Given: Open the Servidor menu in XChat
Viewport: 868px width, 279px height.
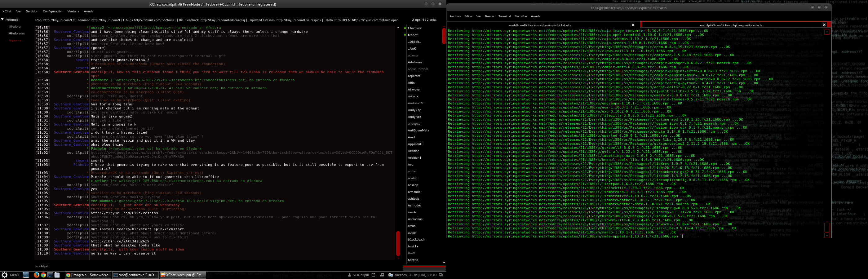Looking at the screenshot, I should (32, 11).
